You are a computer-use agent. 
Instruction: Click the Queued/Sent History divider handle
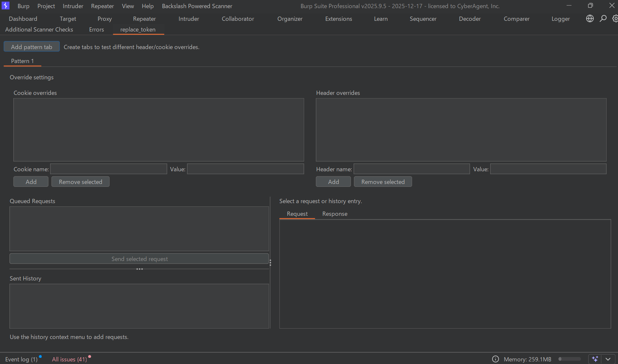tap(140, 269)
